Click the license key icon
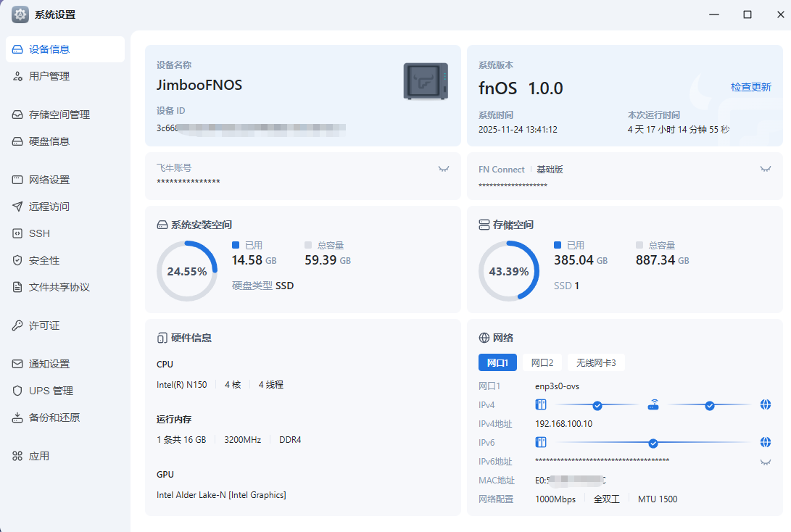Screen dimensions: 791x532 (17, 325)
